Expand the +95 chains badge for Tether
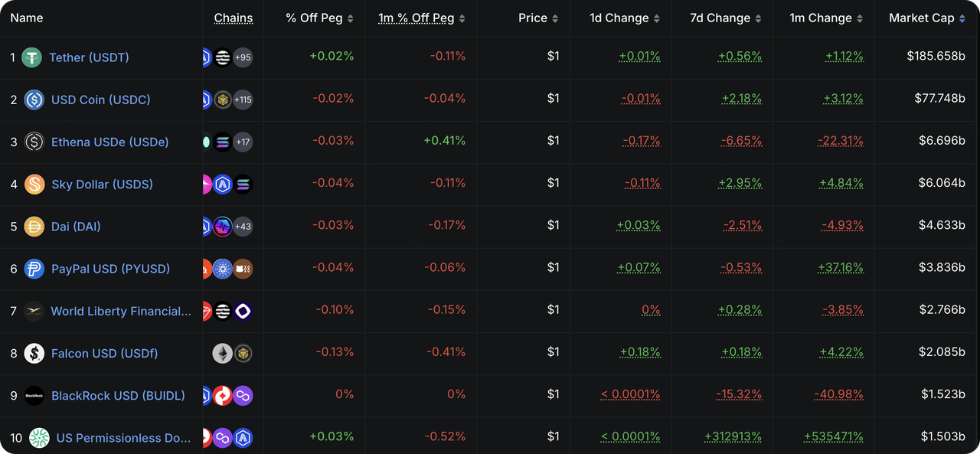This screenshot has height=454, width=980. (x=243, y=57)
